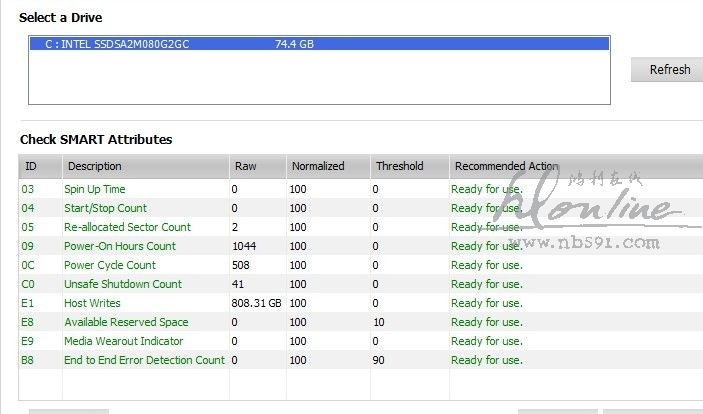Click the Refresh button

tap(668, 70)
